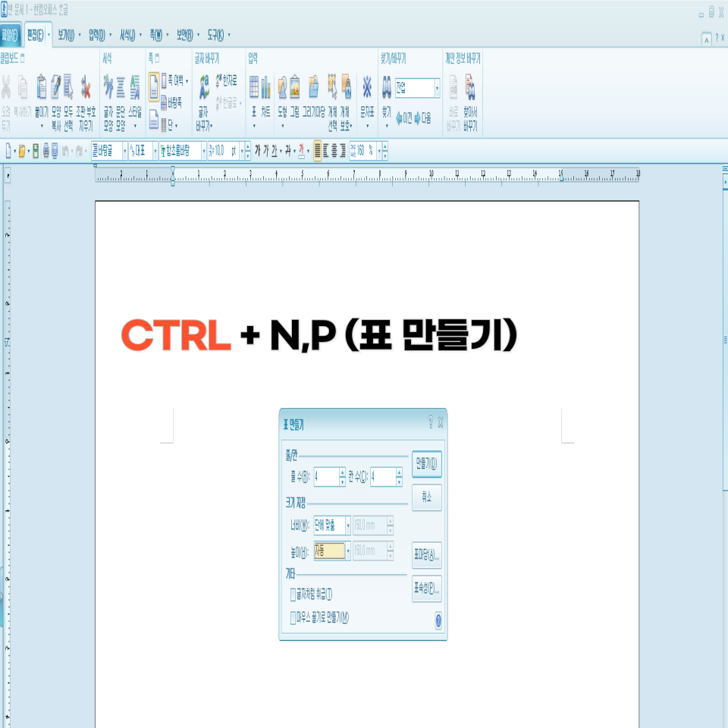Toggle the italic 가 button
This screenshot has width=728, height=728.
click(266, 150)
